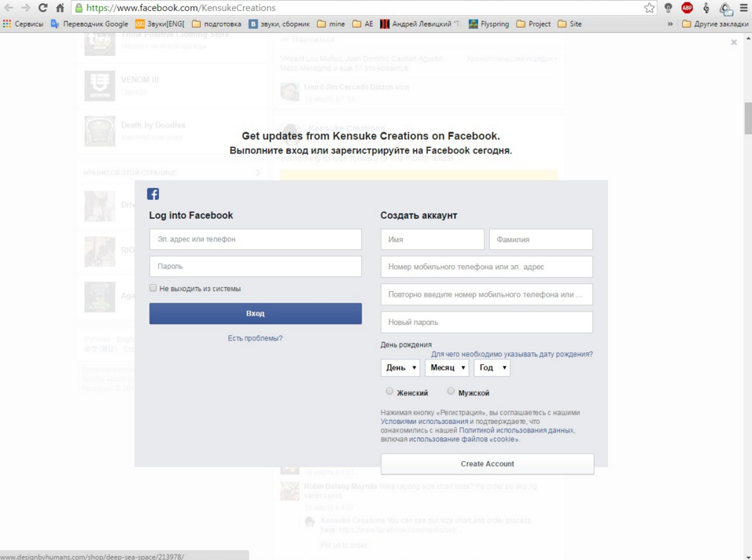Open the Сервисы apps grid bookmark
The width and height of the screenshot is (752, 560).
[x=23, y=24]
